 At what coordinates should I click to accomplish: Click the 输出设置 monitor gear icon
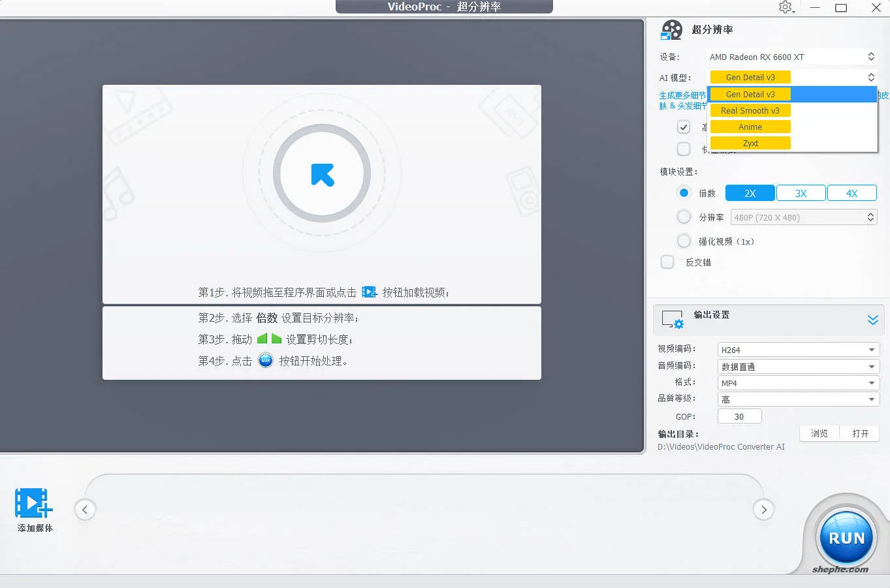(673, 319)
